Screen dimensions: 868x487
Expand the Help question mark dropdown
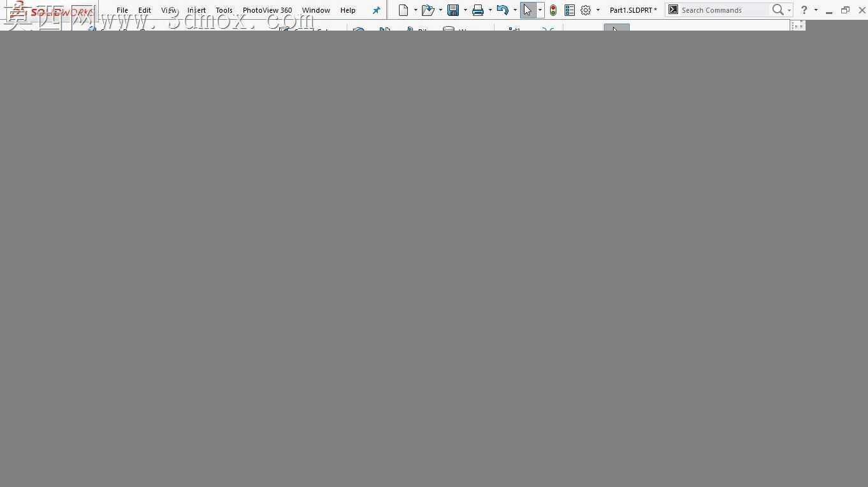tap(816, 10)
